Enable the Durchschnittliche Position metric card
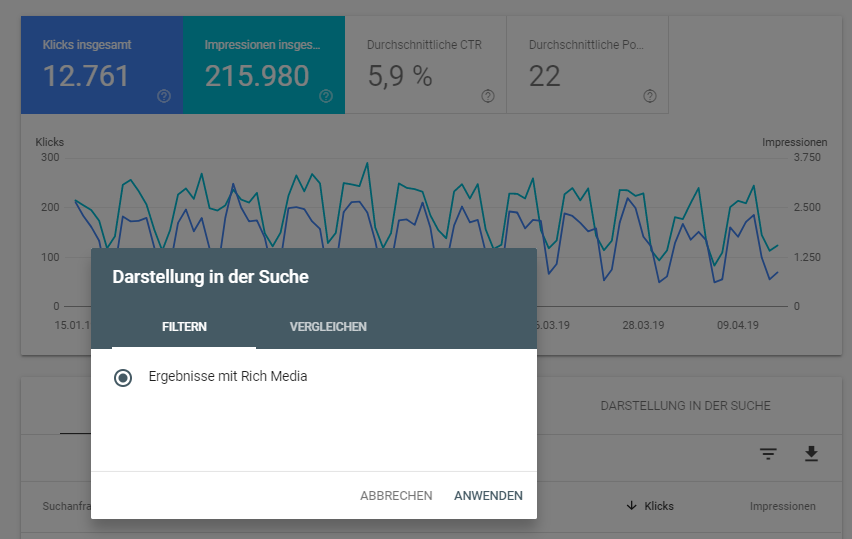Image resolution: width=852 pixels, height=539 pixels. click(588, 64)
